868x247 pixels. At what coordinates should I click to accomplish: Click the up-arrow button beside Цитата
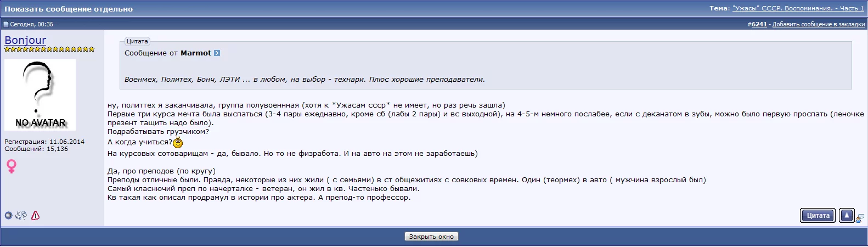click(x=847, y=216)
